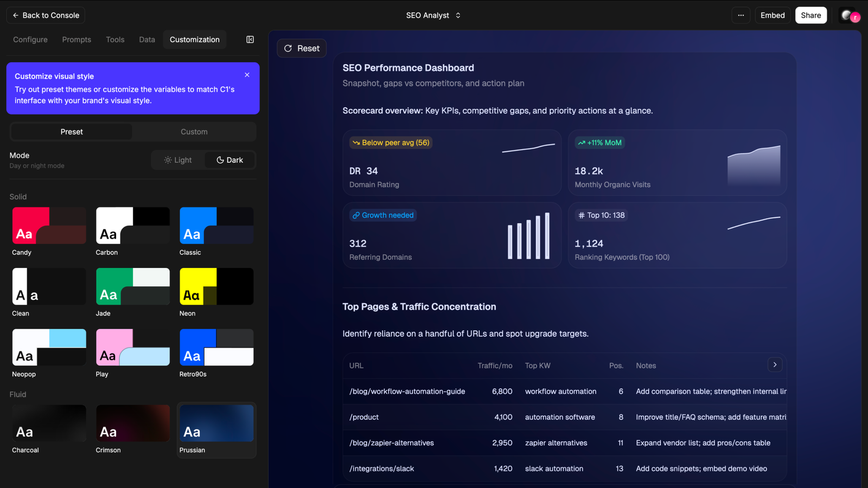This screenshot has height=488, width=868.
Task: Open the SEO Analyst project switcher
Action: (433, 15)
